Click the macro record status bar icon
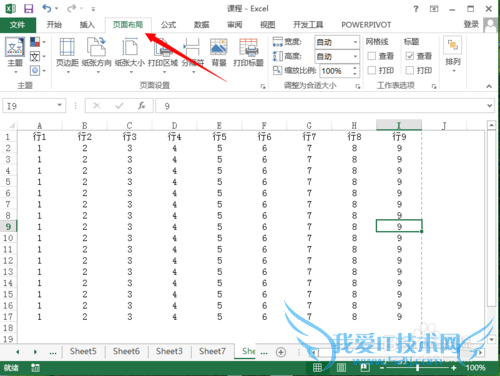Viewport: 500px width, 376px height. pos(35,368)
